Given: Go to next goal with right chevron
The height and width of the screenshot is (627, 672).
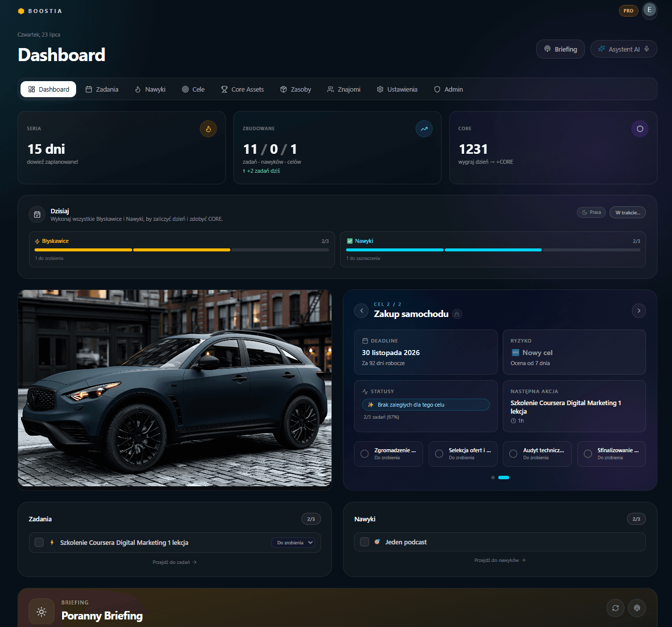Looking at the screenshot, I should [x=638, y=310].
